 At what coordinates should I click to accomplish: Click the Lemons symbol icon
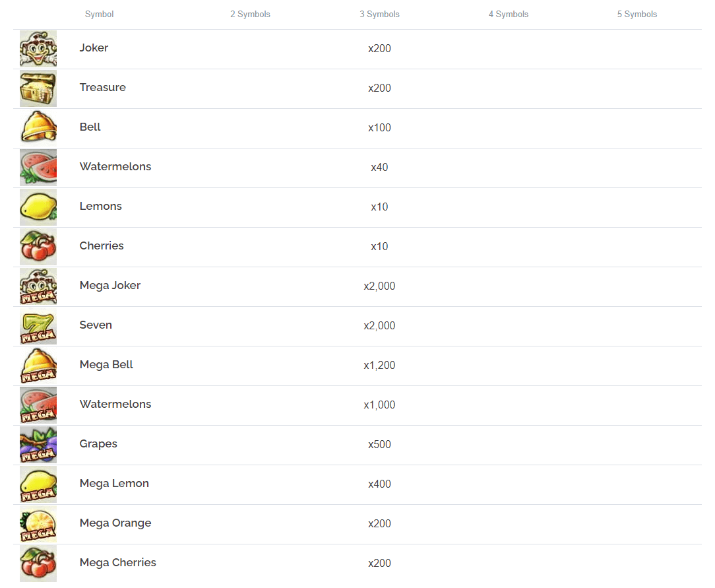pyautogui.click(x=38, y=207)
